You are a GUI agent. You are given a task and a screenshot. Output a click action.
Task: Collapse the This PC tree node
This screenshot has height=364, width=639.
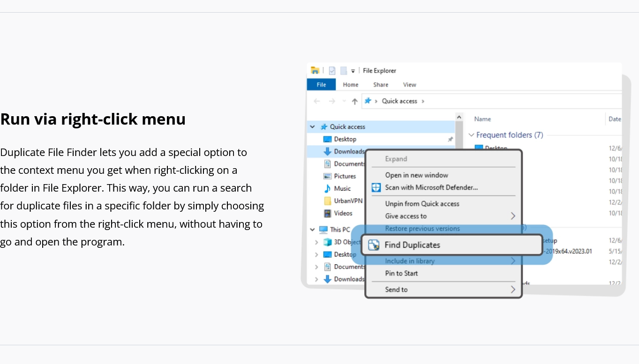click(312, 230)
